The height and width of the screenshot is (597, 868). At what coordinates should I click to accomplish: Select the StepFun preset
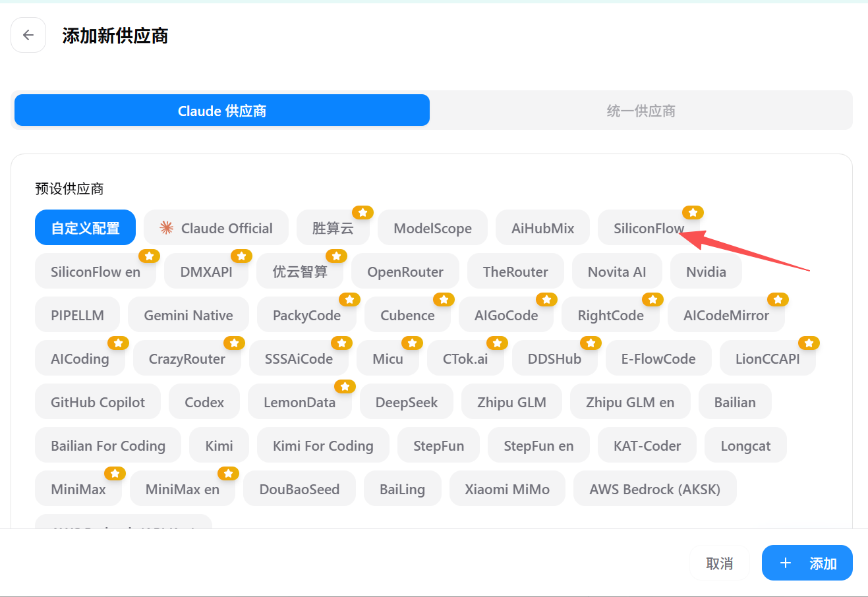coord(438,445)
